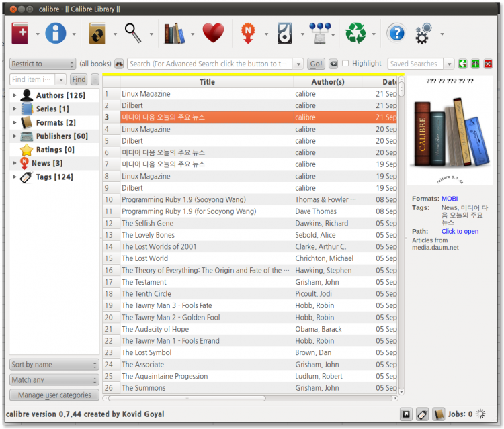Toggle the tag browser icon in status bar
504x429 pixels.
423,414
